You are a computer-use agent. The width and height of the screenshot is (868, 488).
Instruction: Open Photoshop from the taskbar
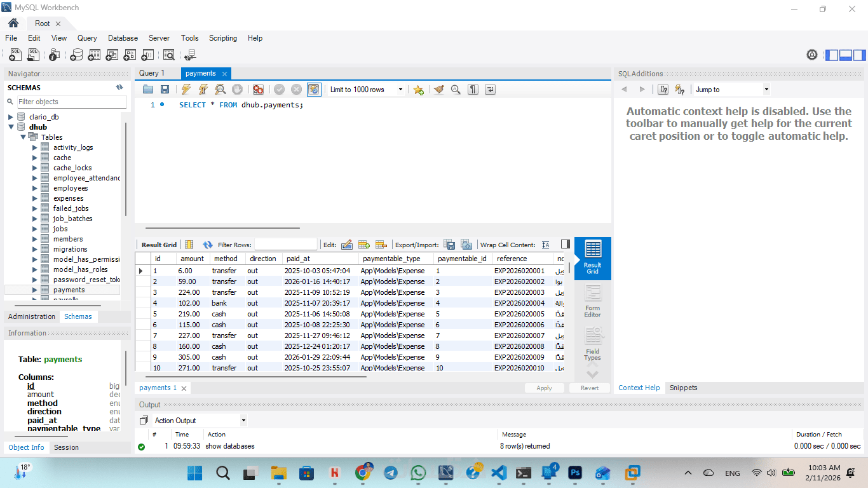pyautogui.click(x=575, y=473)
